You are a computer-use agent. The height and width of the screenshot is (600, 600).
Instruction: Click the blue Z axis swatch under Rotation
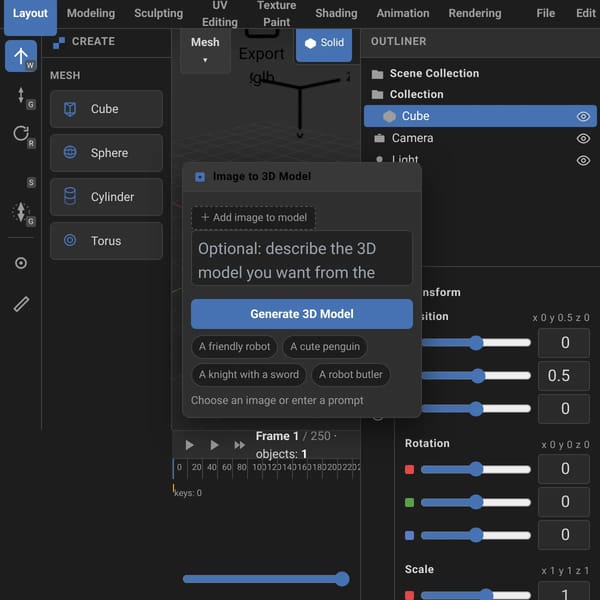click(x=409, y=535)
